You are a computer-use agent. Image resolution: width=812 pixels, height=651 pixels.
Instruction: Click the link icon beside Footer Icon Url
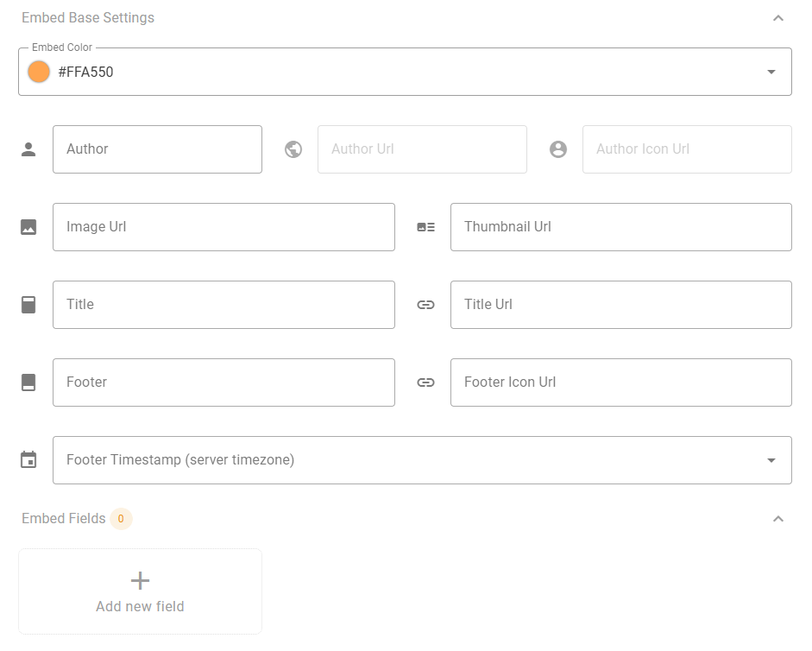[x=425, y=382]
